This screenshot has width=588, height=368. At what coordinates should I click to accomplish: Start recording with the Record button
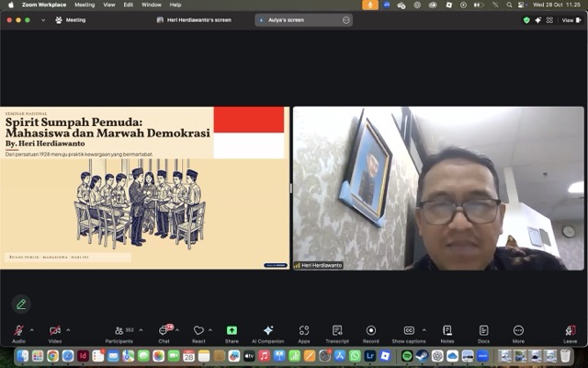[371, 333]
